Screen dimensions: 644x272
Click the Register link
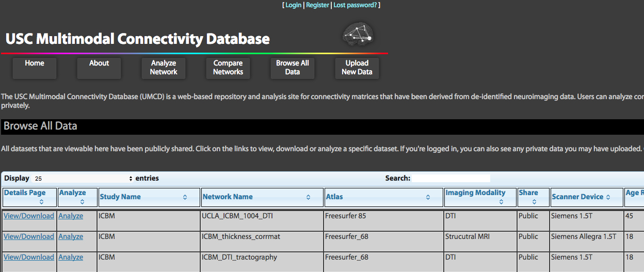coord(317,5)
